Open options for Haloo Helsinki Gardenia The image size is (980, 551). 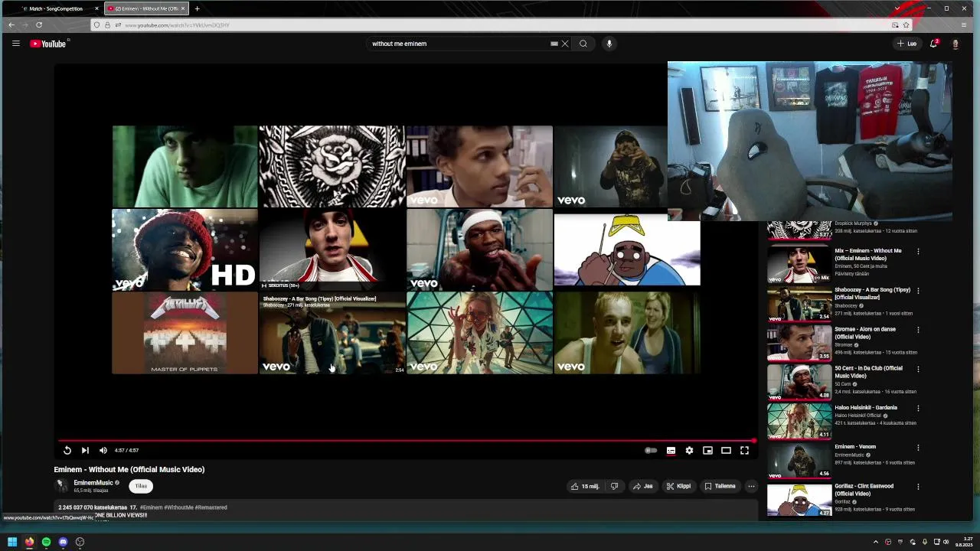coord(918,408)
